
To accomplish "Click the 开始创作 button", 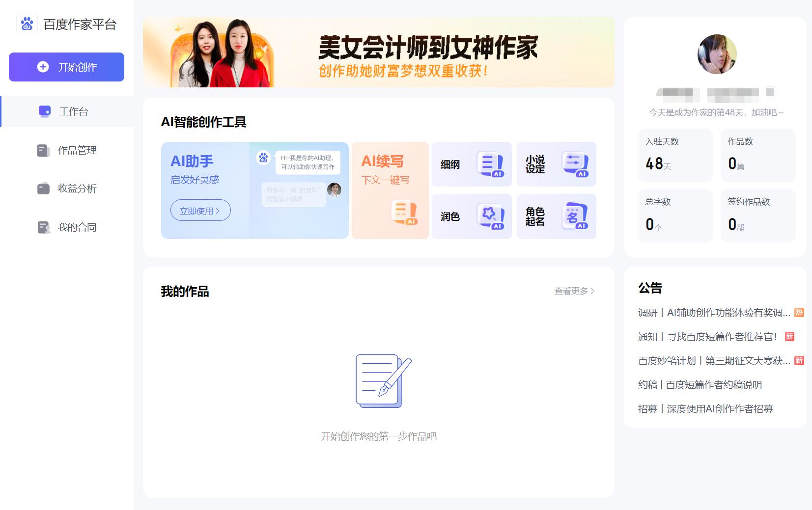I will [x=66, y=67].
